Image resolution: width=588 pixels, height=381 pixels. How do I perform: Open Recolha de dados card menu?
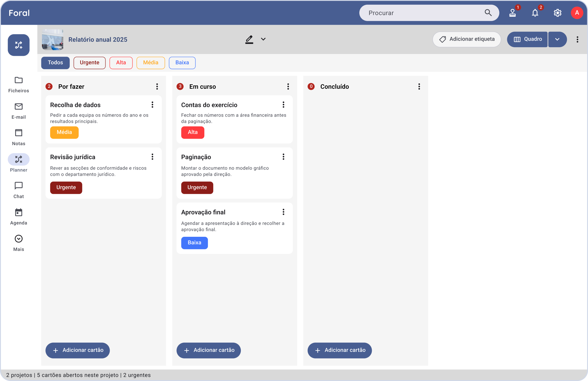(152, 105)
